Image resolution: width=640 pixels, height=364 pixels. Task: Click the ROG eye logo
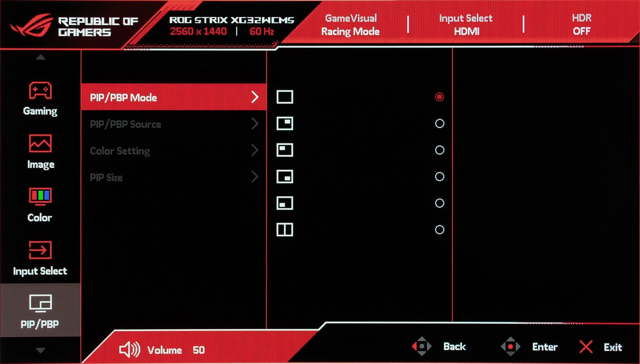coord(32,25)
